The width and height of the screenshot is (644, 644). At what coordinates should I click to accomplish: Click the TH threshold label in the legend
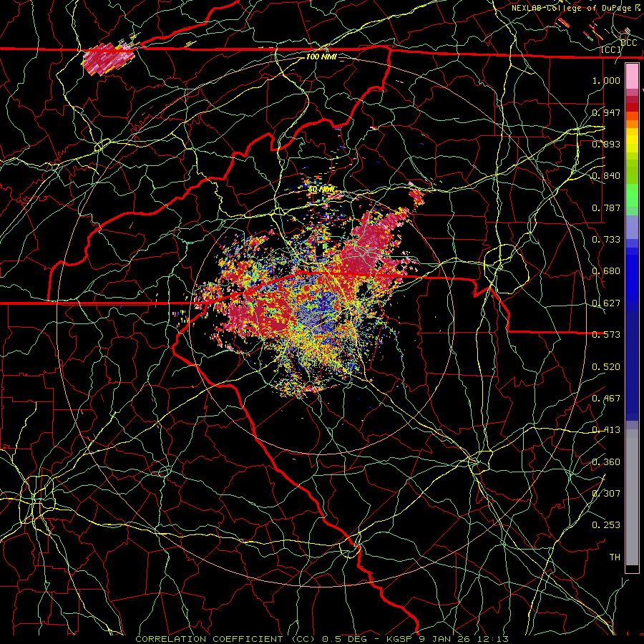615,557
